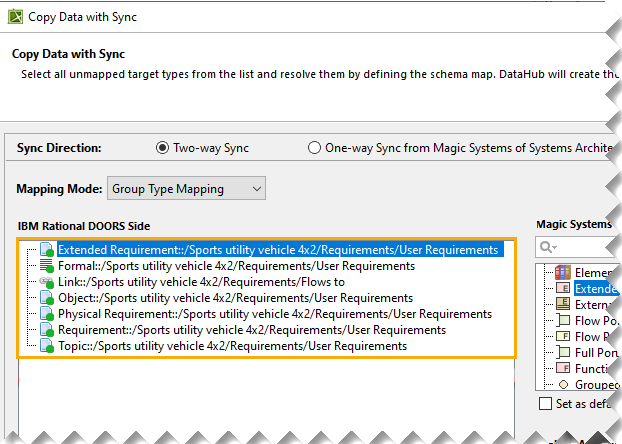622x444 pixels.
Task: Click the Requirement type document icon
Action: pos(47,330)
